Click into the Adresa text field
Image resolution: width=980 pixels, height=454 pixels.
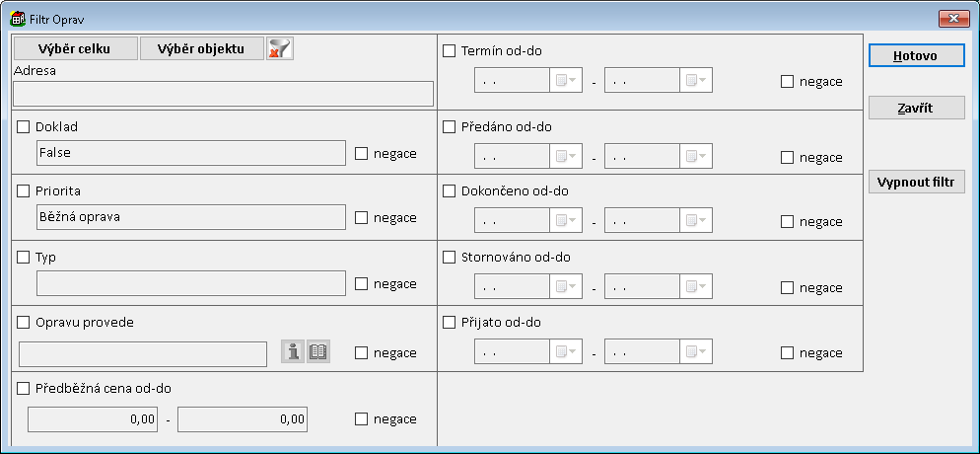[223, 94]
